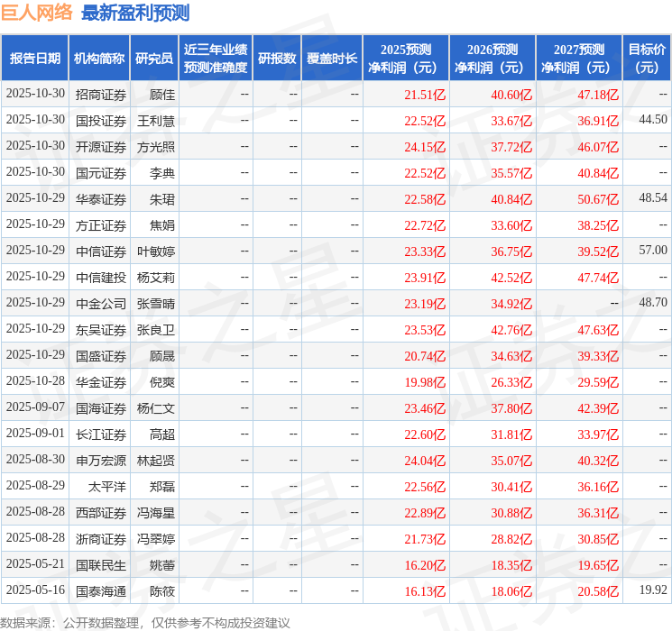Click target price 44.50
Screen dimensions: 672x631
(653, 119)
